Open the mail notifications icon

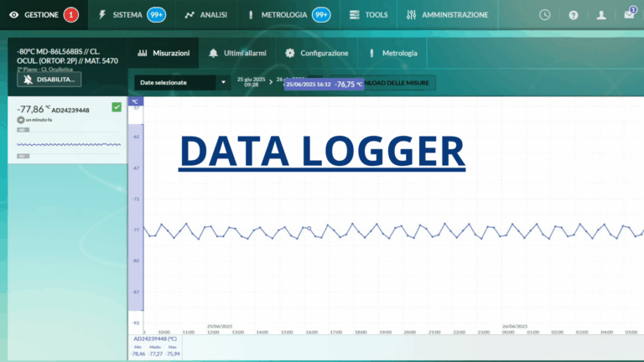[629, 14]
